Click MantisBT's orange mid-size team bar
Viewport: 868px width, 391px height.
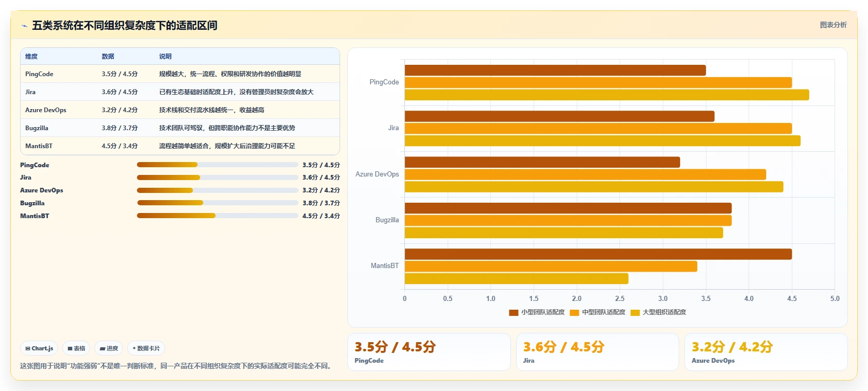[551, 266]
